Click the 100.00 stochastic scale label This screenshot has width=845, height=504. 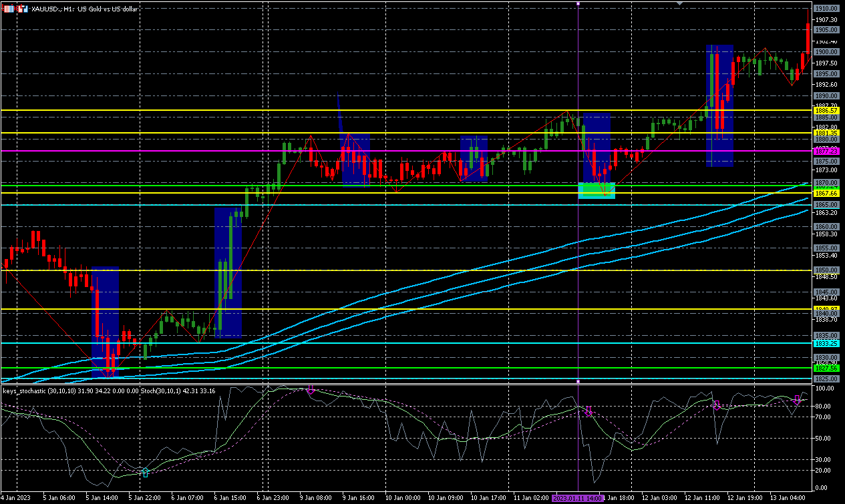click(824, 389)
